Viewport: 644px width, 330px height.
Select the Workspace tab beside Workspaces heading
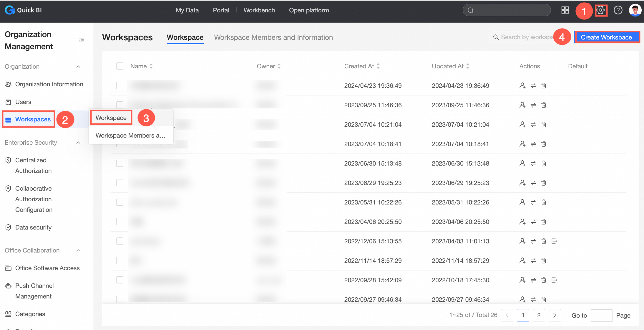[185, 37]
